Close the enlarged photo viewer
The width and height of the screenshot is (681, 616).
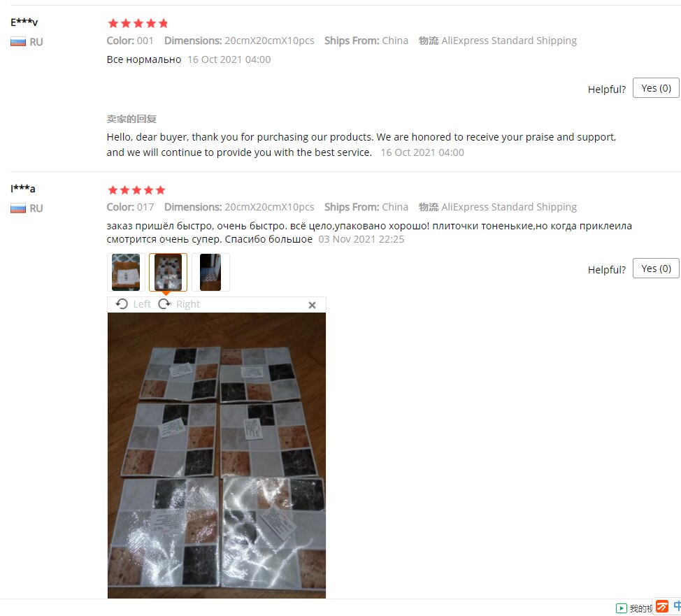[x=312, y=305]
